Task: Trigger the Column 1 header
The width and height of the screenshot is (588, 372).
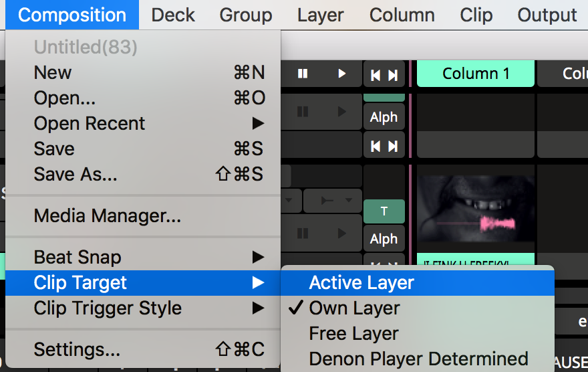Action: [x=475, y=74]
